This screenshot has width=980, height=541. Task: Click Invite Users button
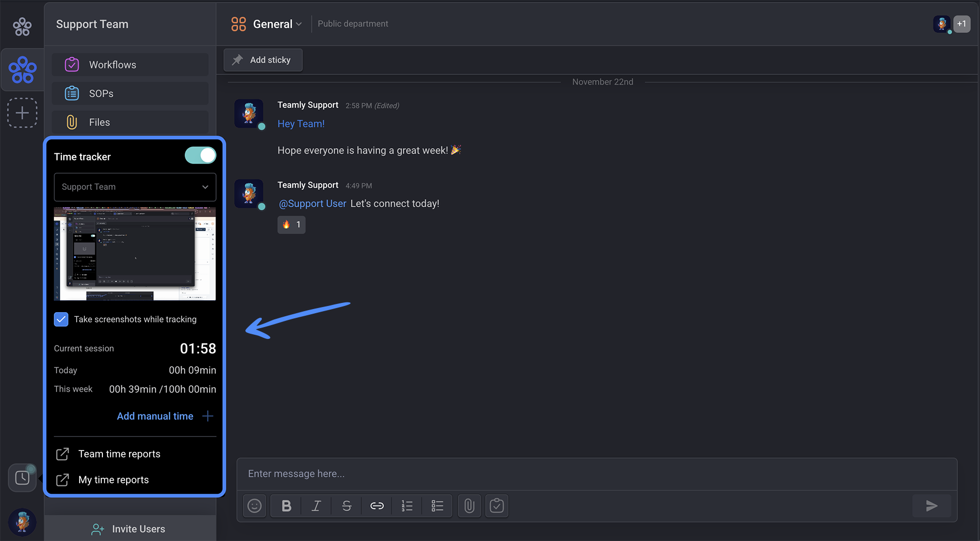130,529
